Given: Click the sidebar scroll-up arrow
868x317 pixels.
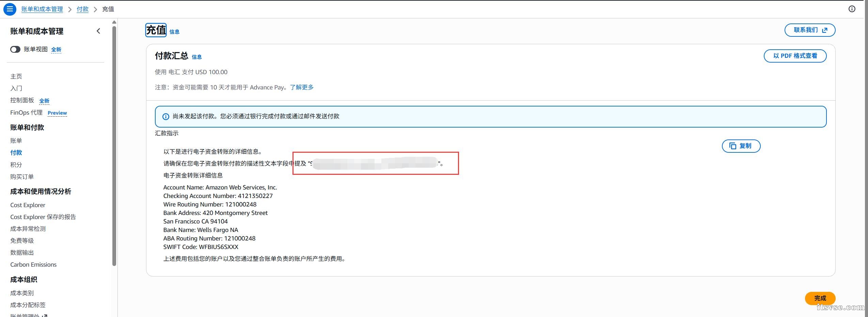Looking at the screenshot, I should coord(114,22).
